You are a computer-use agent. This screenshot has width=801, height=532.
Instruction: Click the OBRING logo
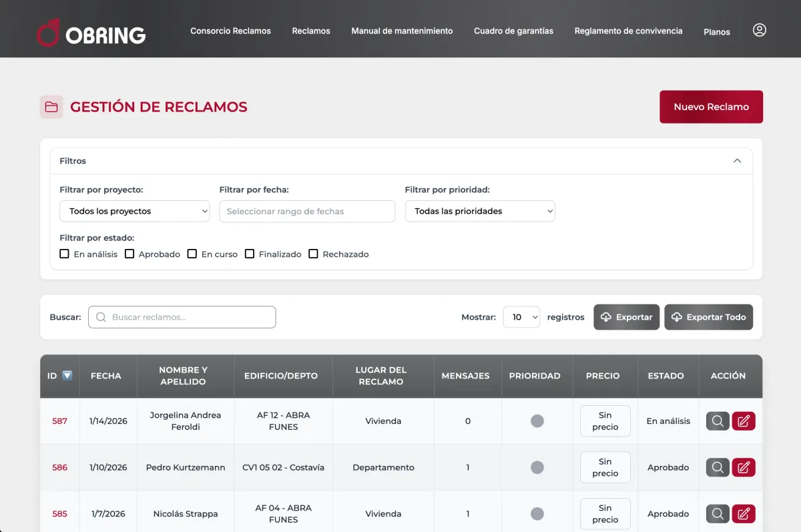91,33
